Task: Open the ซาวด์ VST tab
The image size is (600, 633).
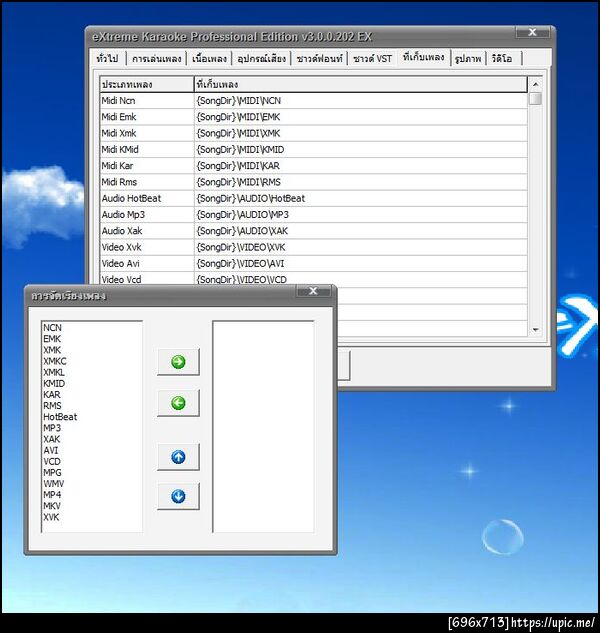Action: click(x=372, y=59)
